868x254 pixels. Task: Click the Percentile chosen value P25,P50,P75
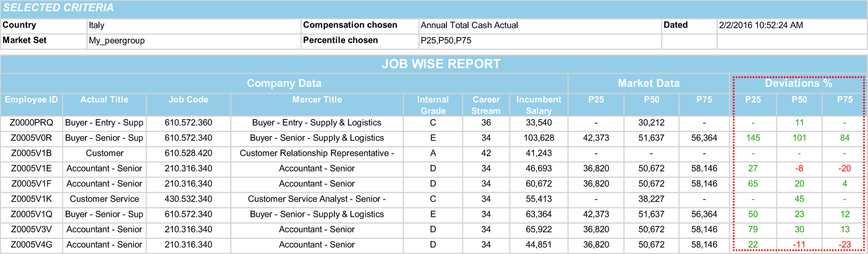(x=446, y=41)
